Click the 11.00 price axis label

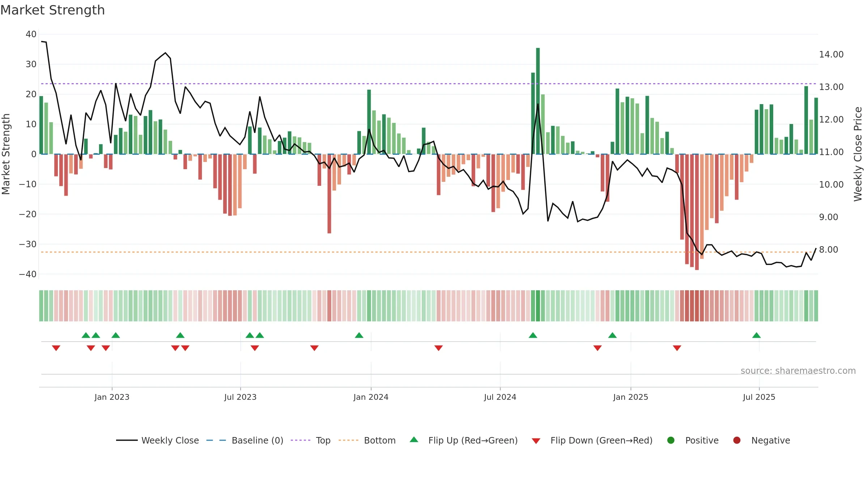tap(831, 152)
